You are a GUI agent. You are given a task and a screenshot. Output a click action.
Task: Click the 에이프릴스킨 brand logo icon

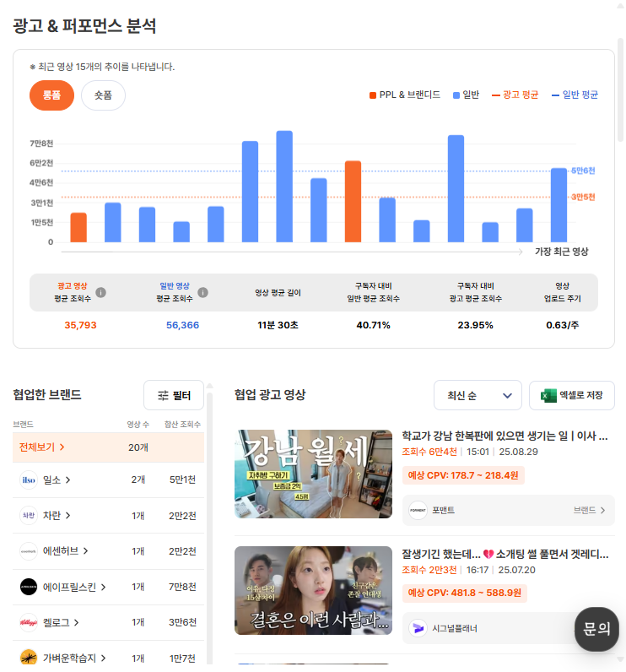click(29, 587)
